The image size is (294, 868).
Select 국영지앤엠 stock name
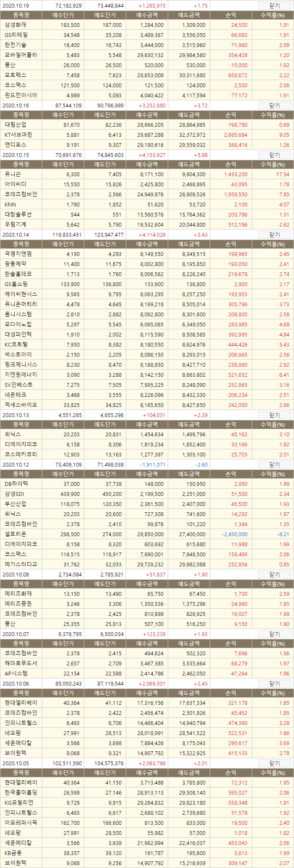click(x=18, y=254)
